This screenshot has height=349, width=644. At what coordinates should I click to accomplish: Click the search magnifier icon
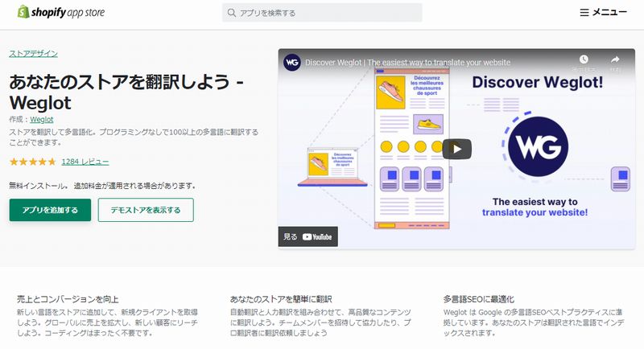[x=232, y=13]
